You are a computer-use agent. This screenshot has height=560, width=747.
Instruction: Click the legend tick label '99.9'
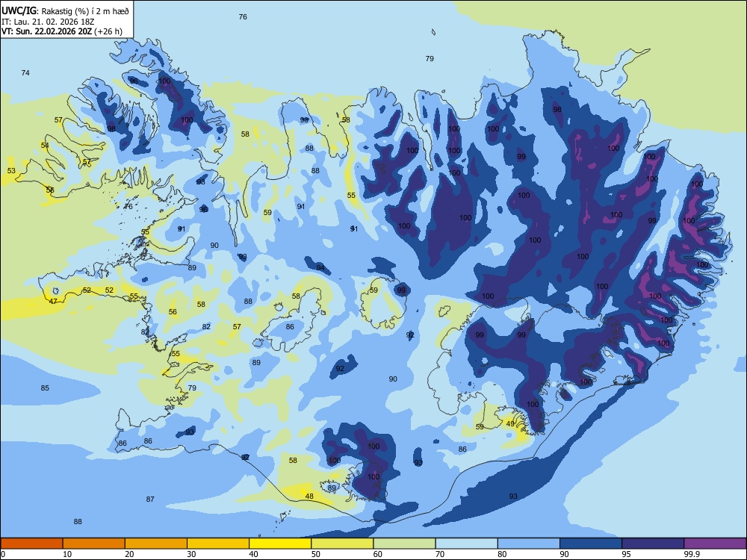[x=691, y=554]
